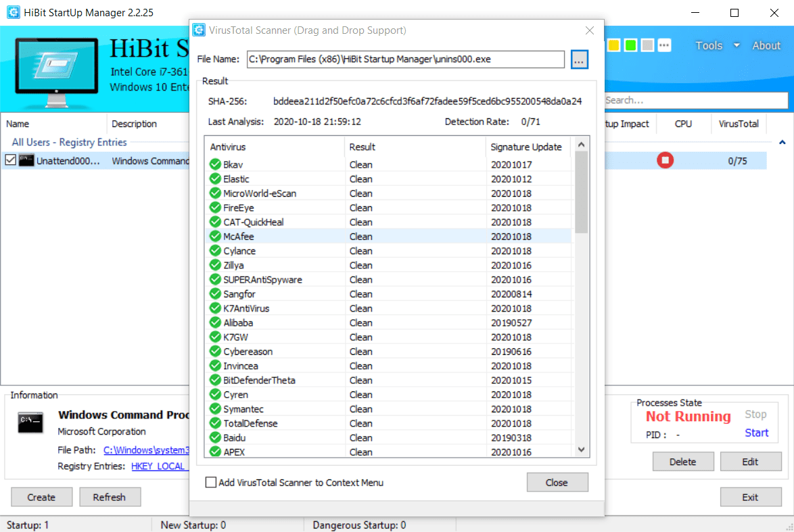
Task: Click the HiBit logo in main title bar
Action: (13, 12)
